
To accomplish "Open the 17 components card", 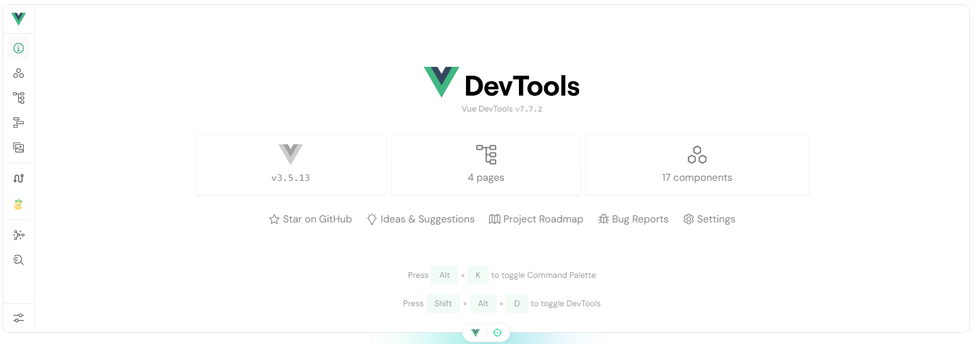I will [697, 164].
